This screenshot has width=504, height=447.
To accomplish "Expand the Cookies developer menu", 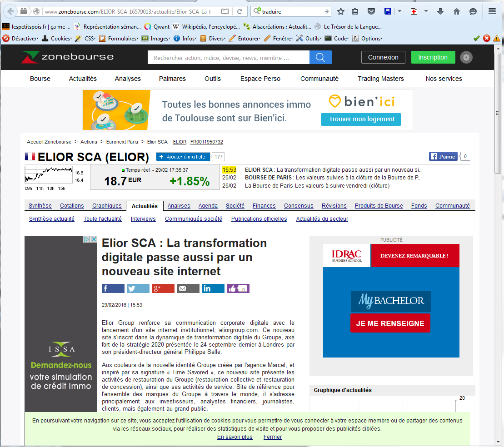I will tap(57, 39).
